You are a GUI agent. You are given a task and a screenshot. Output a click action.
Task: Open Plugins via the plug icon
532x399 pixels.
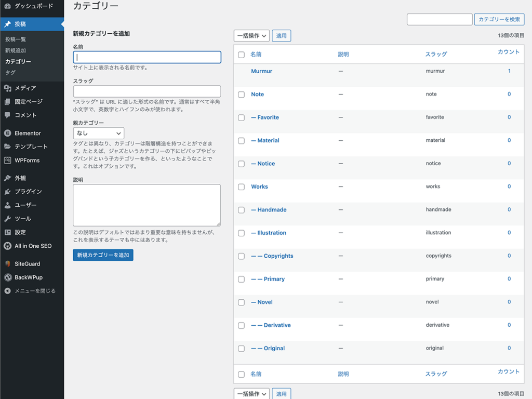tap(7, 192)
